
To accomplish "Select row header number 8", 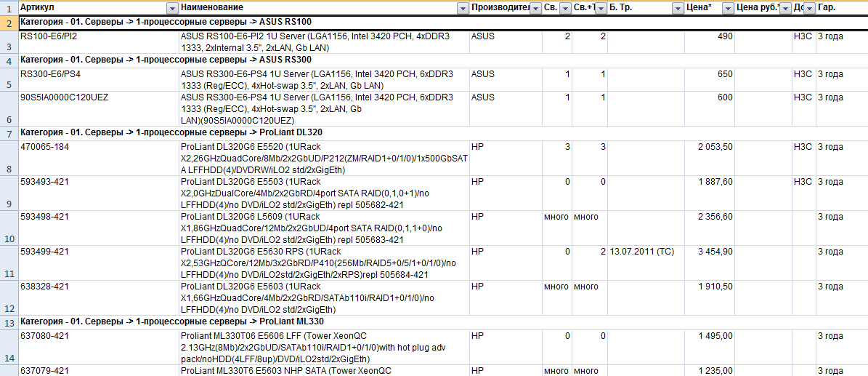I will click(8, 159).
